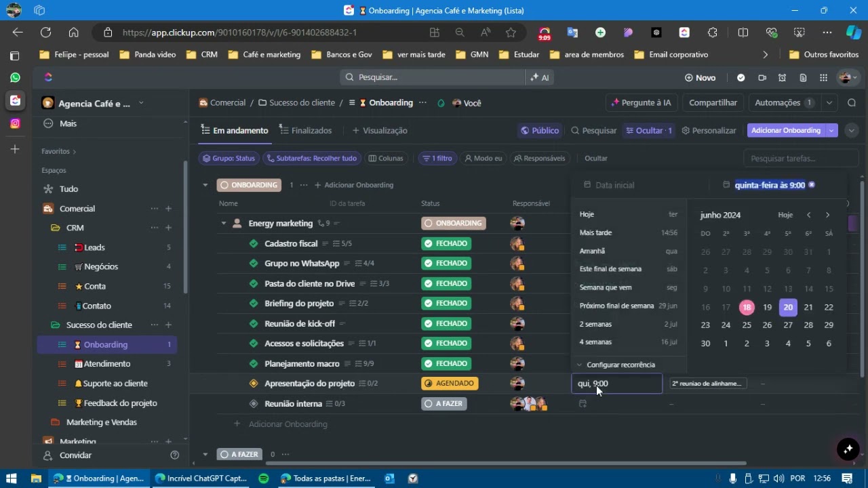Image resolution: width=868 pixels, height=488 pixels.
Task: Toggle Briefing do projeto status checkmark
Action: 254,303
